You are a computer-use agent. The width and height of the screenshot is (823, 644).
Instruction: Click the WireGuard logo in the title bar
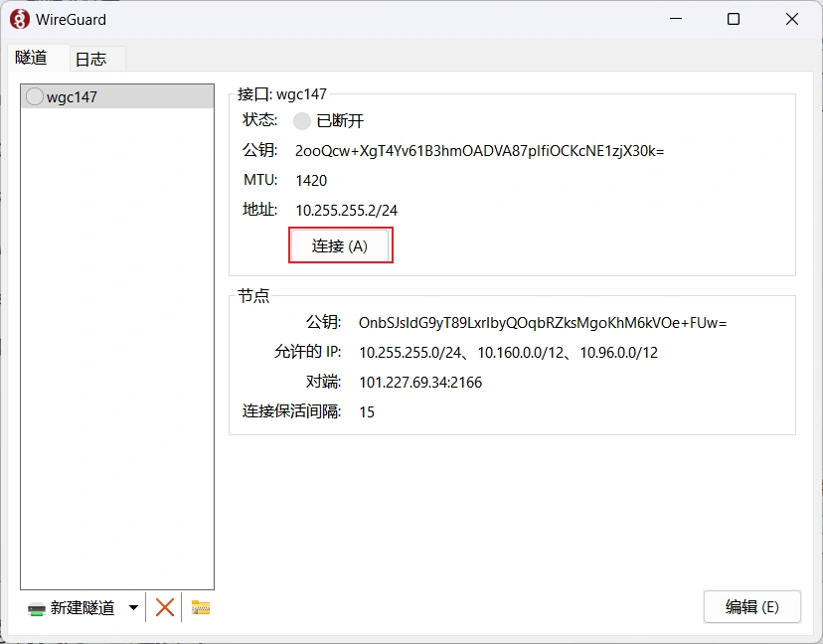tap(20, 20)
